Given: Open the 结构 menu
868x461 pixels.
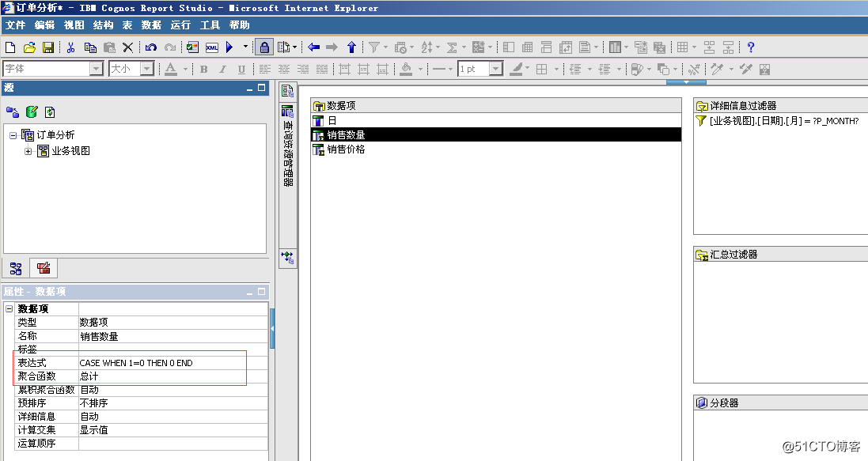Looking at the screenshot, I should click(104, 25).
